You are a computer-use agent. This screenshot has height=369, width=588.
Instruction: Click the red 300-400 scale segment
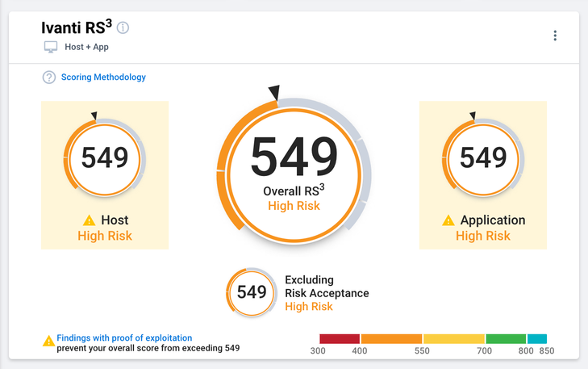pyautogui.click(x=340, y=339)
